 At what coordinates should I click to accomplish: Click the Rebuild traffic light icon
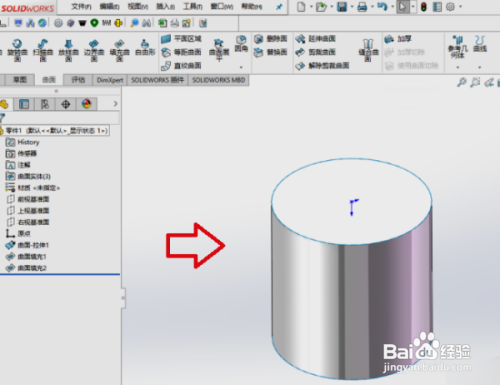coord(424,7)
